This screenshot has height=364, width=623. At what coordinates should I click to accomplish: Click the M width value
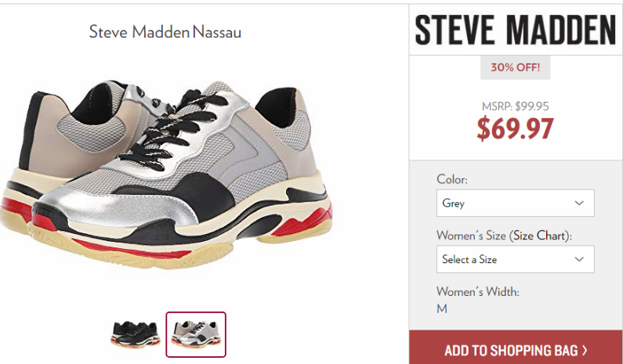click(x=442, y=309)
